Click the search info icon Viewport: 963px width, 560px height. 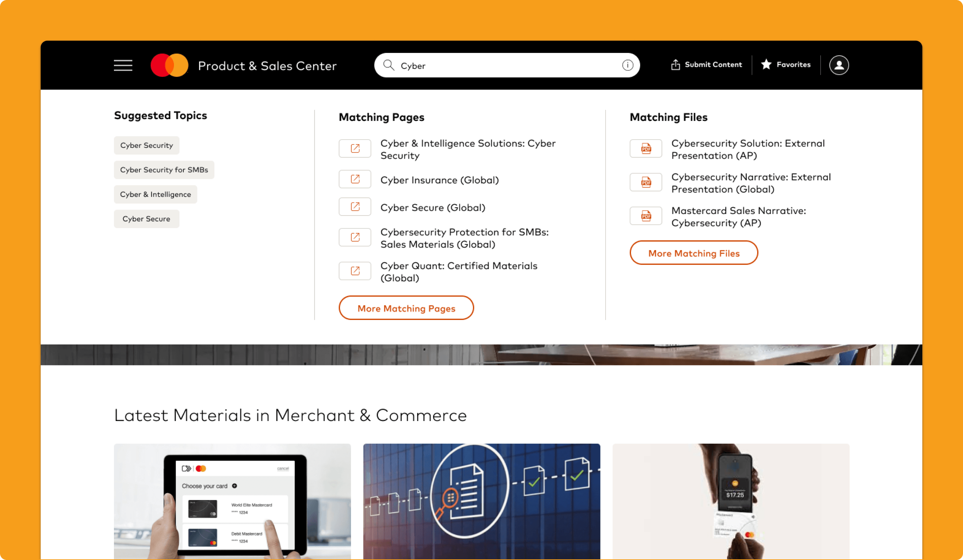coord(627,65)
